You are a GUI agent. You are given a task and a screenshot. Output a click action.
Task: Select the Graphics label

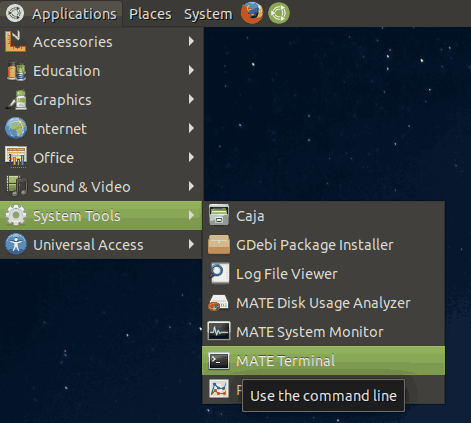(62, 101)
